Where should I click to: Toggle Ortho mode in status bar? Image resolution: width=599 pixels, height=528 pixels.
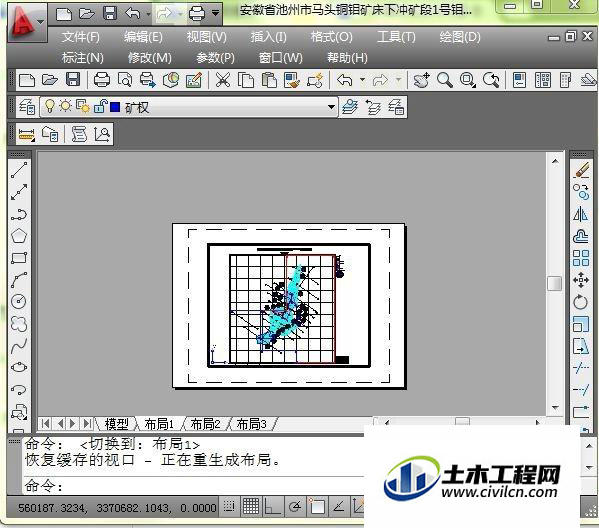[x=272, y=507]
